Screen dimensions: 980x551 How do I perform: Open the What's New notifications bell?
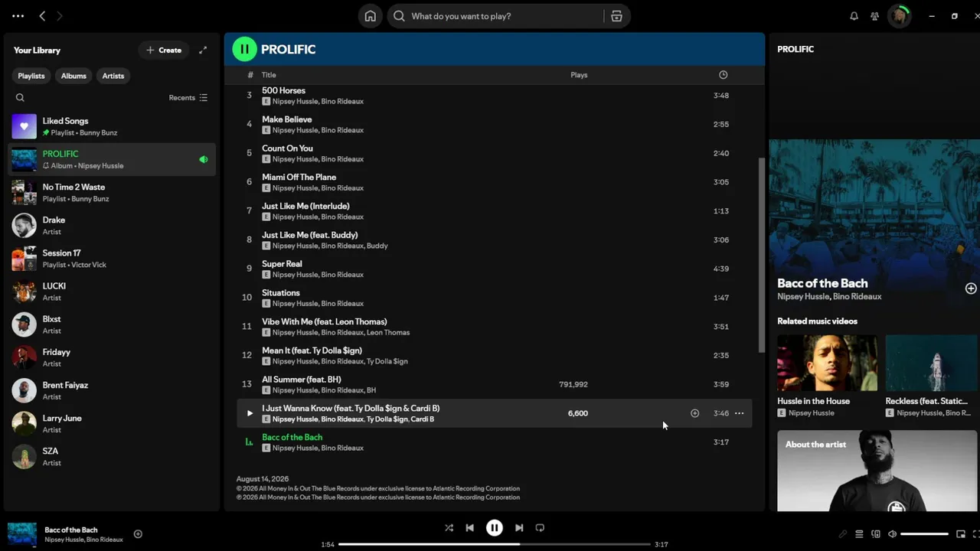pyautogui.click(x=854, y=16)
